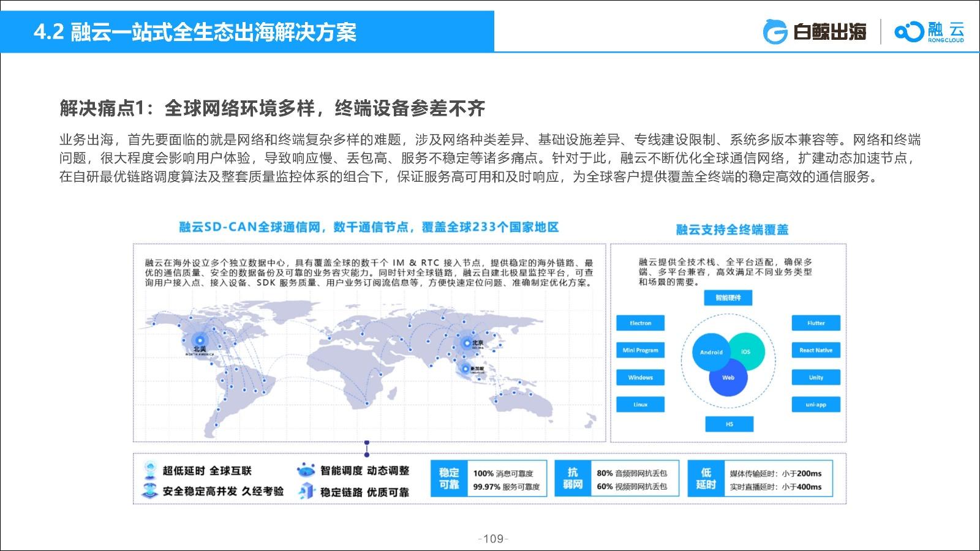Select the 北京 node marker on the map
Screen dimensions: 980x551
(x=467, y=343)
